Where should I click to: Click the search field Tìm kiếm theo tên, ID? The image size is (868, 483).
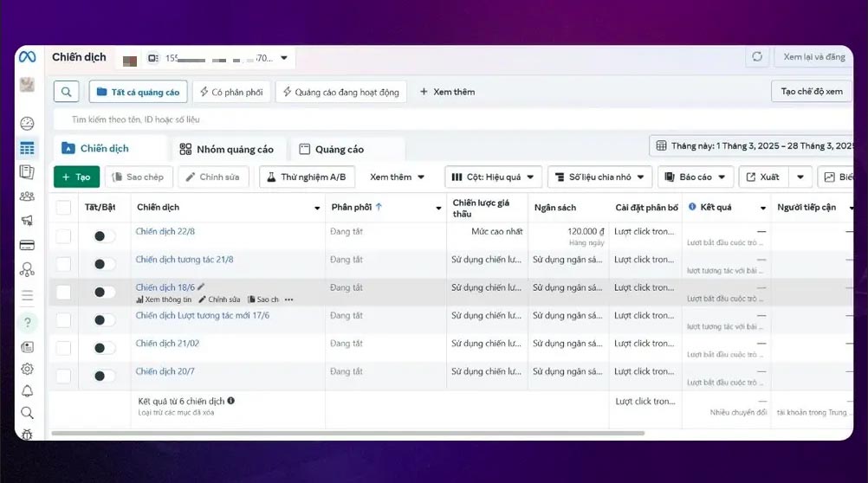pyautogui.click(x=453, y=119)
